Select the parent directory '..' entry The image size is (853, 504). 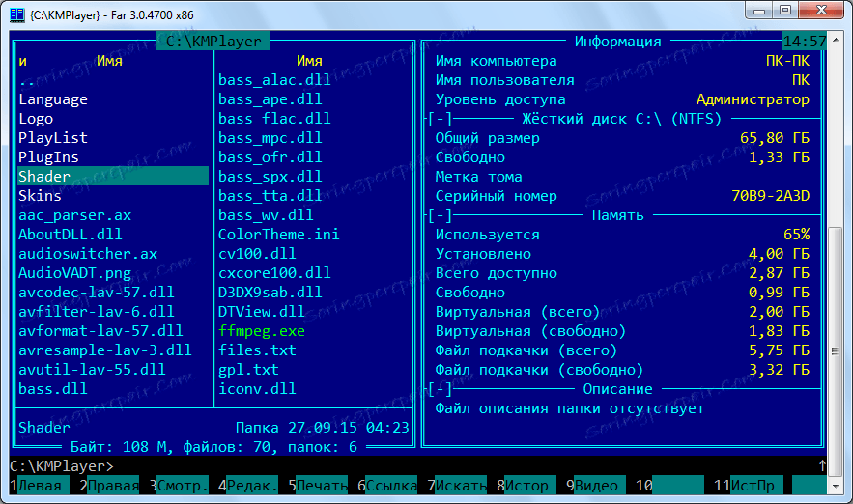(x=27, y=80)
